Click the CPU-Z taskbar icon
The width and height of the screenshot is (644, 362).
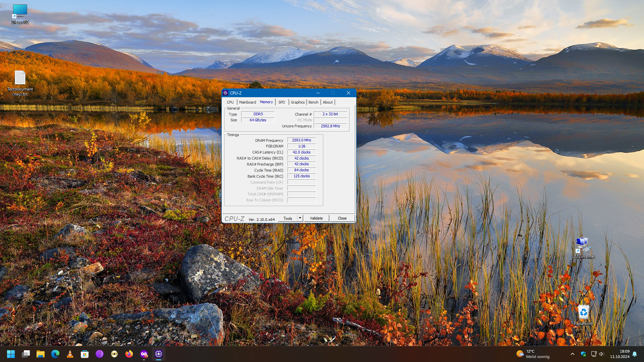point(159,354)
